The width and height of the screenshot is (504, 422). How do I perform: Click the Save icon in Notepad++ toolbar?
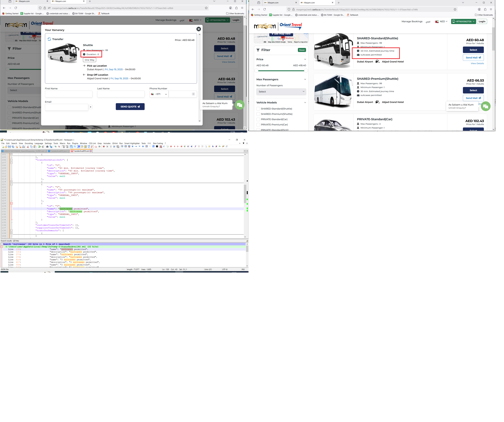coord(9,147)
